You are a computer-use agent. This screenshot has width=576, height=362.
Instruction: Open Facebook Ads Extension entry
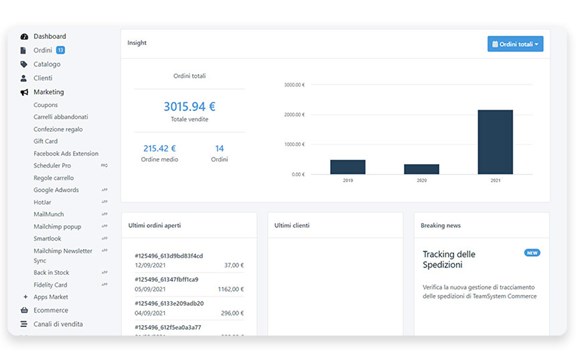[x=66, y=153]
